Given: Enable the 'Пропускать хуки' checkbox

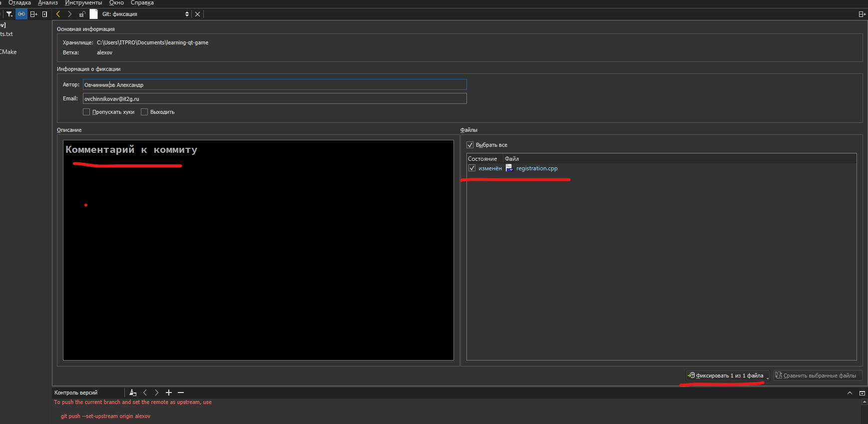Looking at the screenshot, I should click(x=86, y=112).
